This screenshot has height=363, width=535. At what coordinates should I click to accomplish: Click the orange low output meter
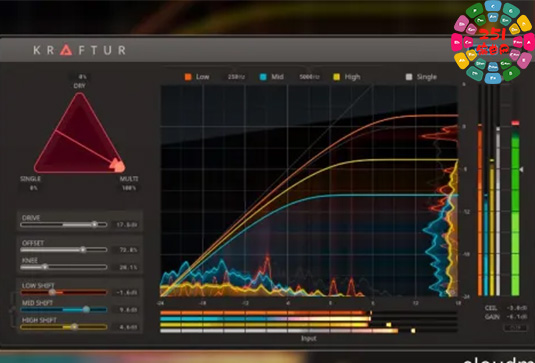(x=480, y=209)
